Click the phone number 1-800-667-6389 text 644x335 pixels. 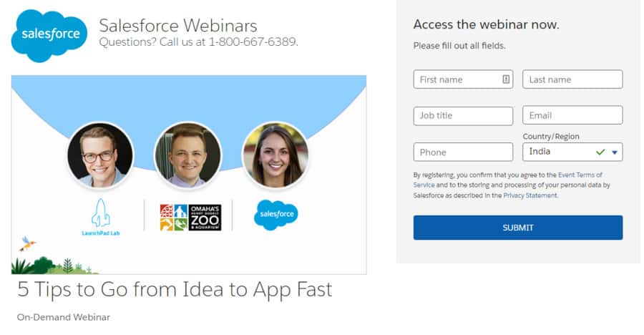(252, 42)
